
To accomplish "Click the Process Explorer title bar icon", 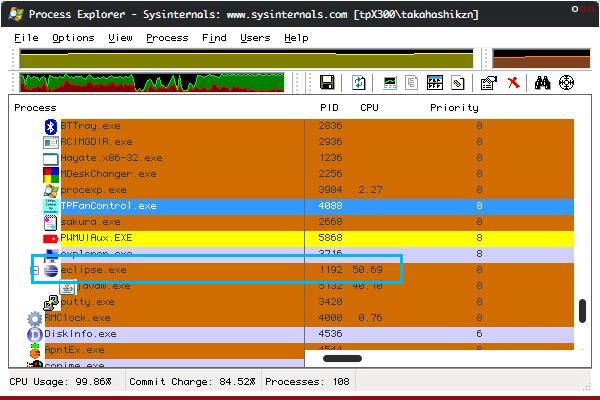I will 16,14.
